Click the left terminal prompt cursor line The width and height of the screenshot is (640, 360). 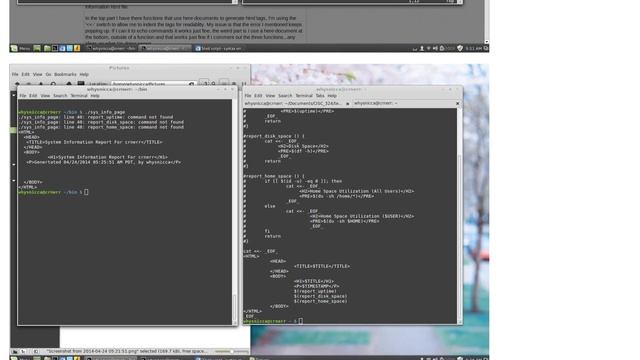53,192
